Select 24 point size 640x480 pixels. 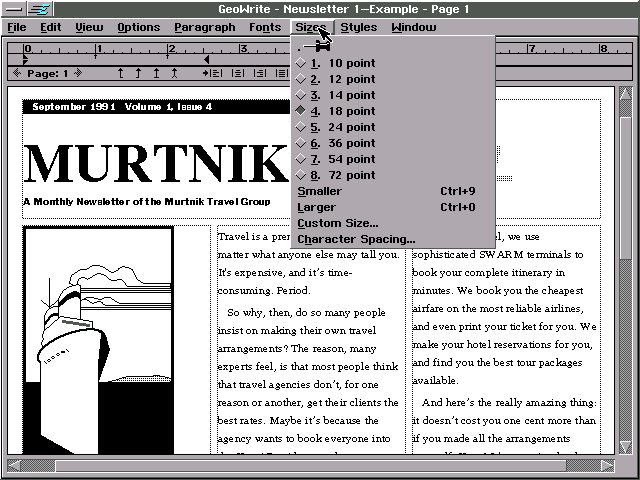pos(393,127)
